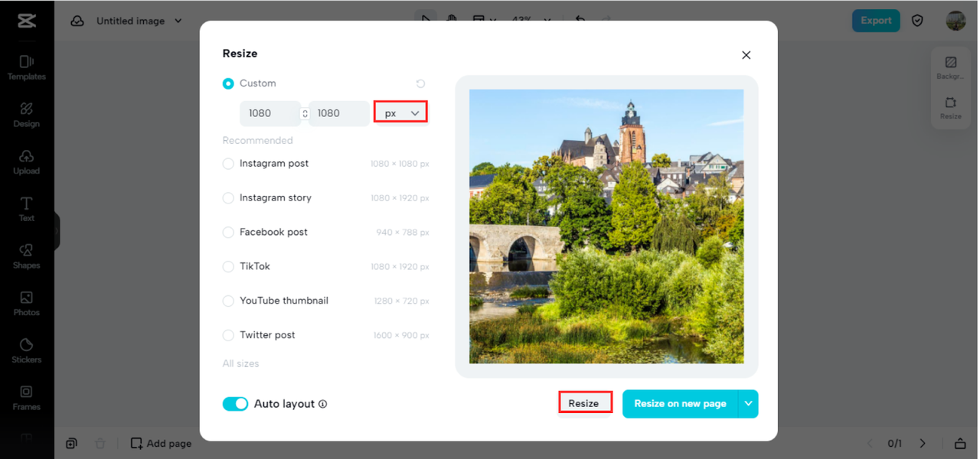980x459 pixels.
Task: Click the width input field
Action: [x=269, y=113]
